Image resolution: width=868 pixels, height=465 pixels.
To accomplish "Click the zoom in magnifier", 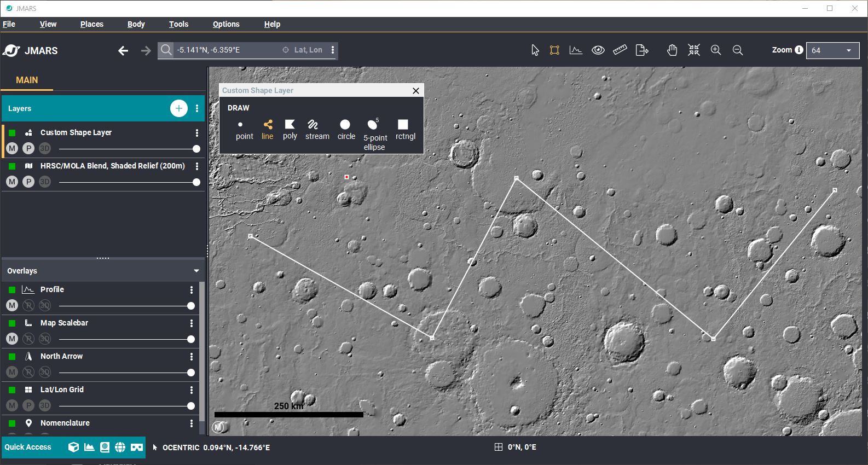I will [x=716, y=50].
